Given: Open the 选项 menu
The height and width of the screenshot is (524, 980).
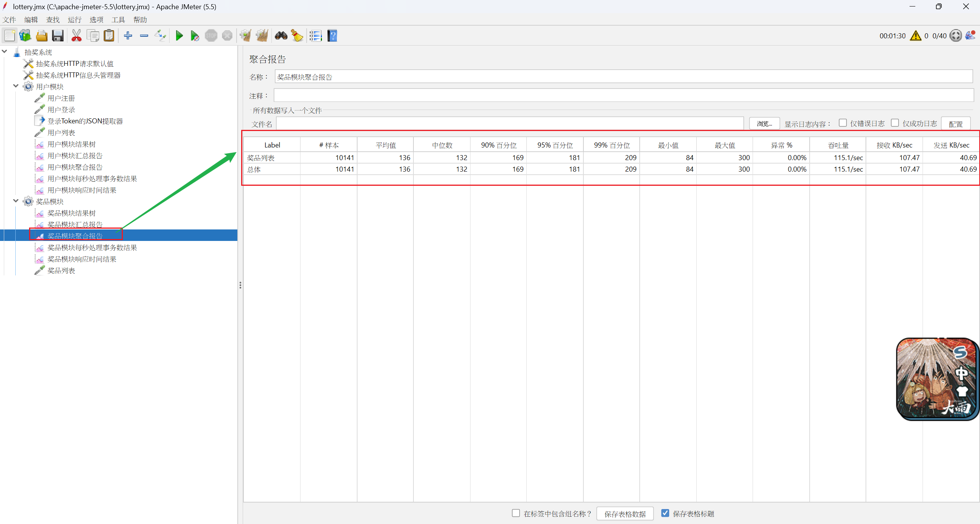Looking at the screenshot, I should pyautogui.click(x=96, y=20).
